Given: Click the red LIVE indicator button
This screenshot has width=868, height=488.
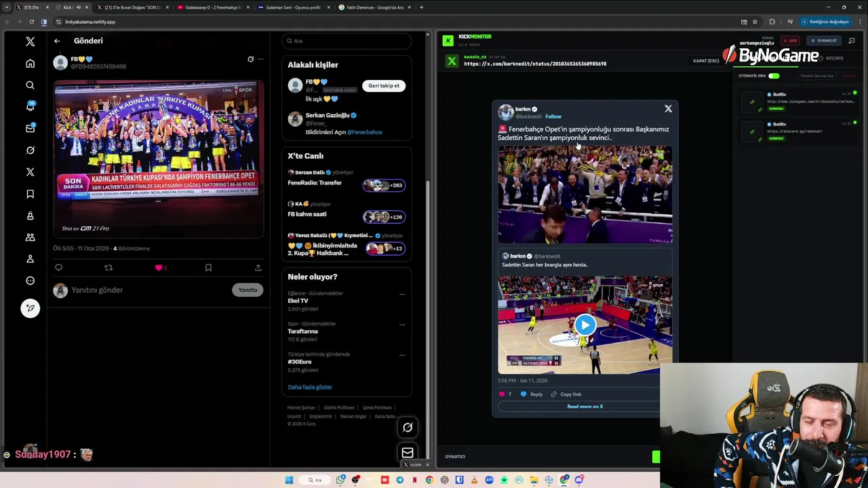Looking at the screenshot, I should point(789,41).
